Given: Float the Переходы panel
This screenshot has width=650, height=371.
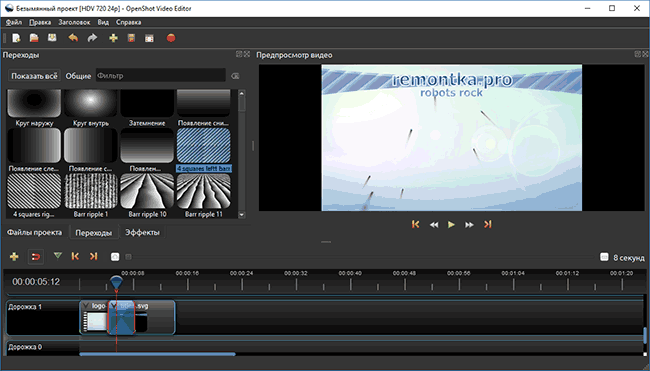Looking at the screenshot, I should [239, 54].
